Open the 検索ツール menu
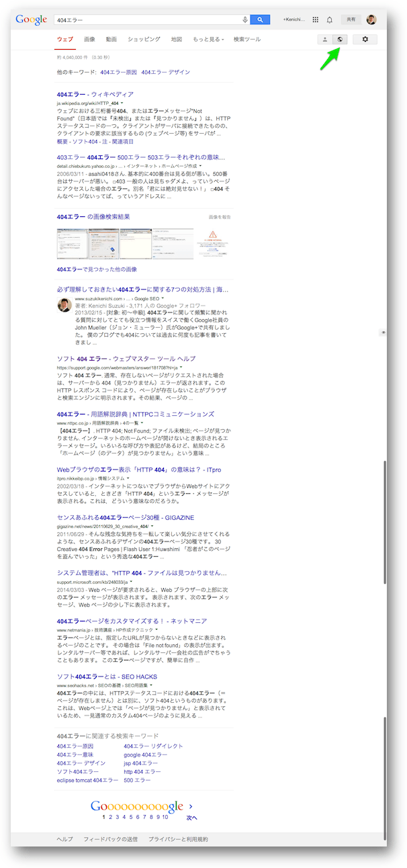 click(x=247, y=40)
